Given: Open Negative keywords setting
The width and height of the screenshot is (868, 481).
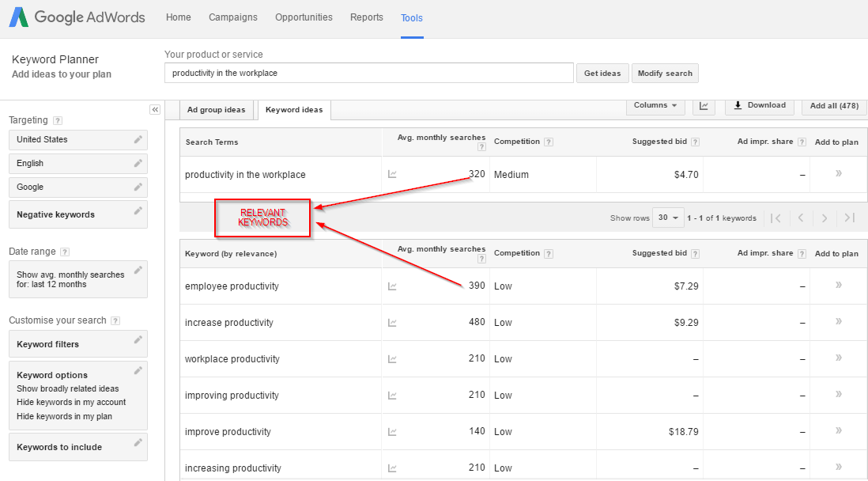Looking at the screenshot, I should [77, 214].
